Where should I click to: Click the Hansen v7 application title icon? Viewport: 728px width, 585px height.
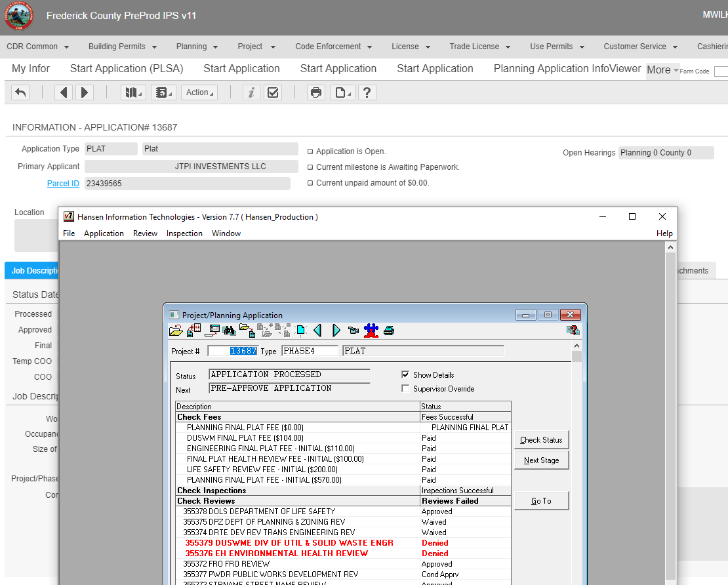(69, 216)
